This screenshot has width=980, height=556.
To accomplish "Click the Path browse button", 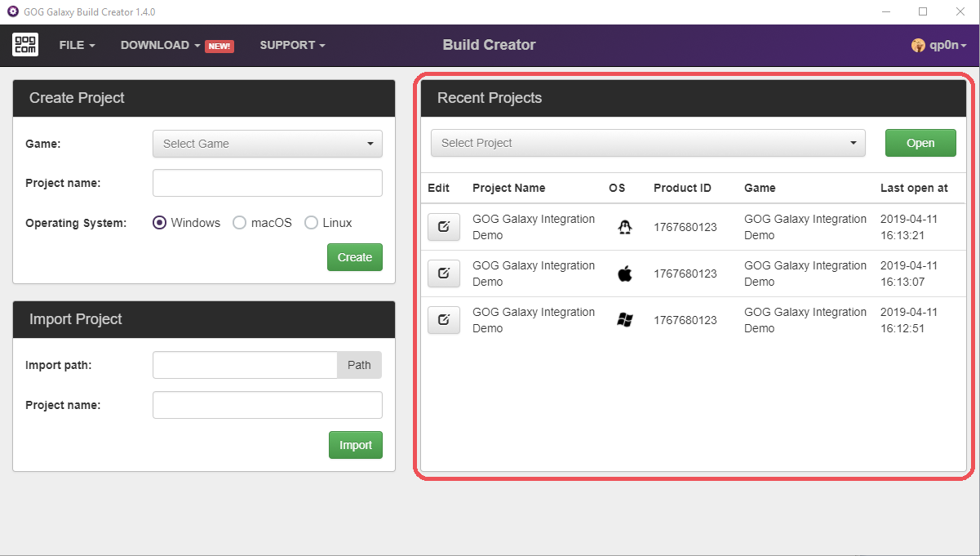I will click(x=359, y=365).
